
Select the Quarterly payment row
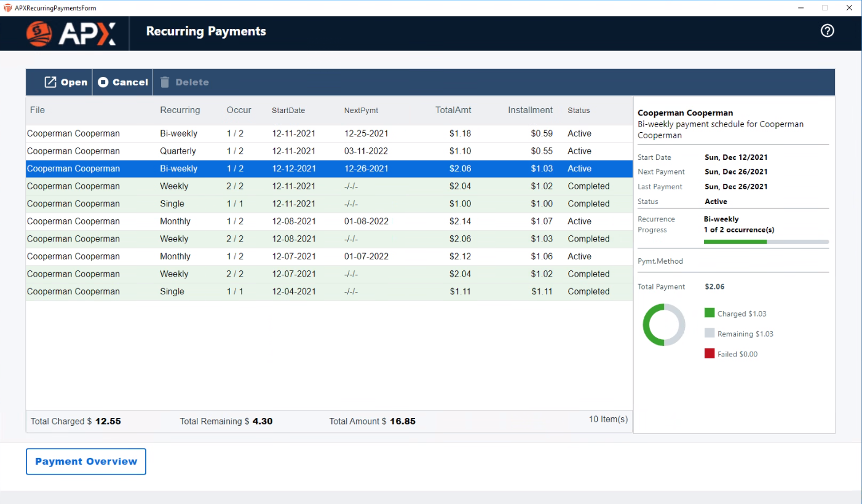pyautogui.click(x=329, y=151)
